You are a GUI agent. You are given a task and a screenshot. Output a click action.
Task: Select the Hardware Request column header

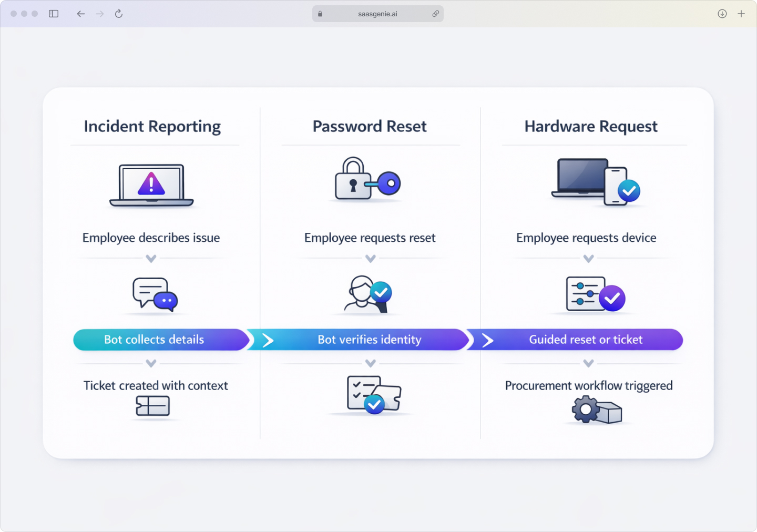[590, 126]
